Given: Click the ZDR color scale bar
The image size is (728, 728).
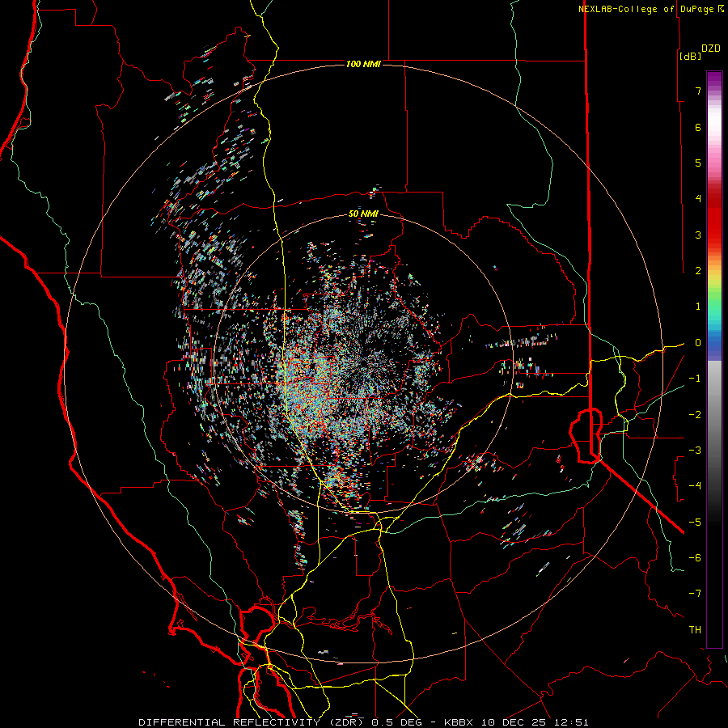Looking at the screenshot, I should [x=714, y=359].
